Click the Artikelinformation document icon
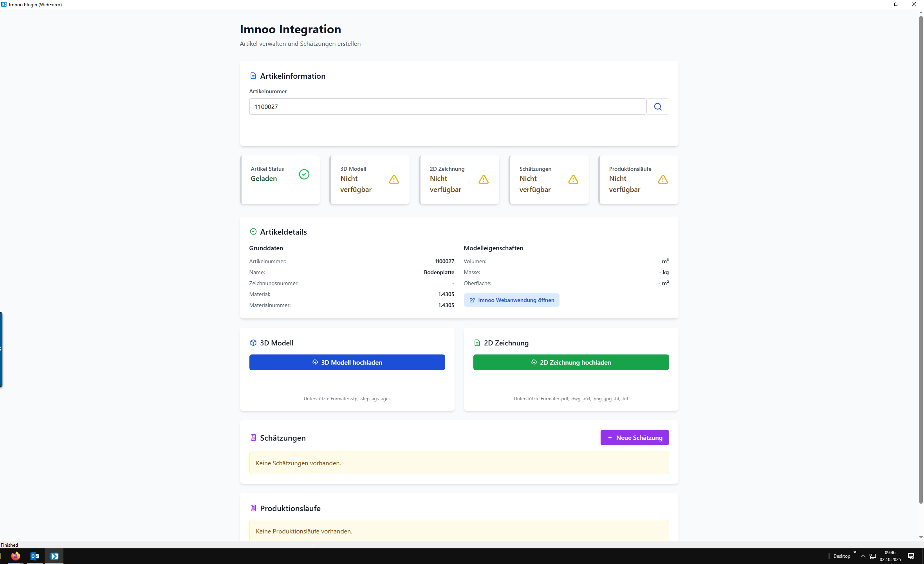This screenshot has width=924, height=564. click(253, 76)
